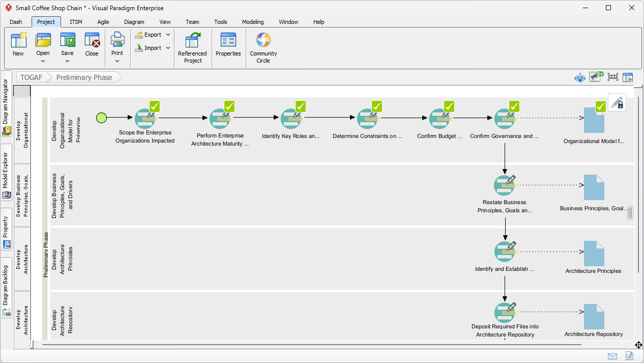Click the TOGAF breadcrumb link
The image size is (644, 363).
[x=31, y=77]
